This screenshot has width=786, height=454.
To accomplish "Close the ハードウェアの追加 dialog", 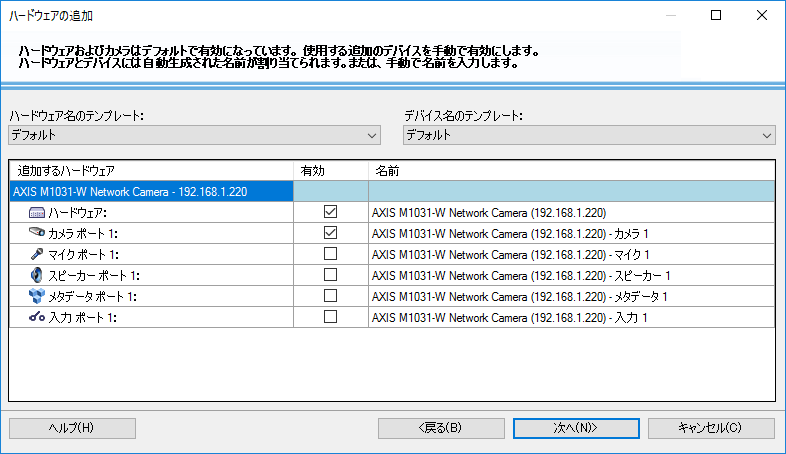I will tap(762, 15).
